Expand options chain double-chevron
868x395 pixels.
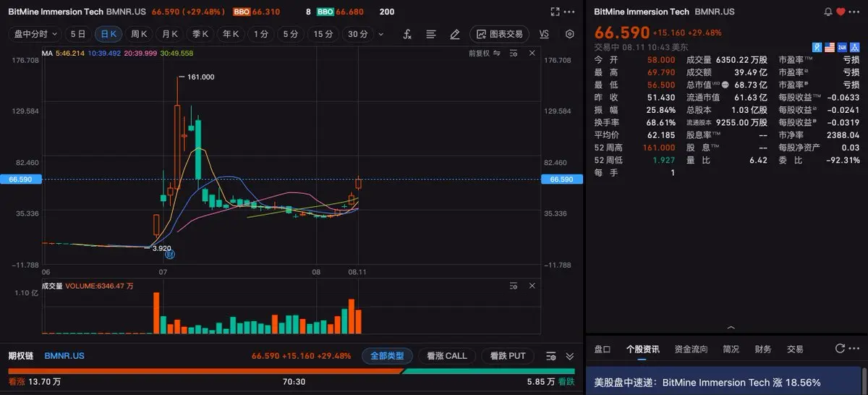pos(570,356)
